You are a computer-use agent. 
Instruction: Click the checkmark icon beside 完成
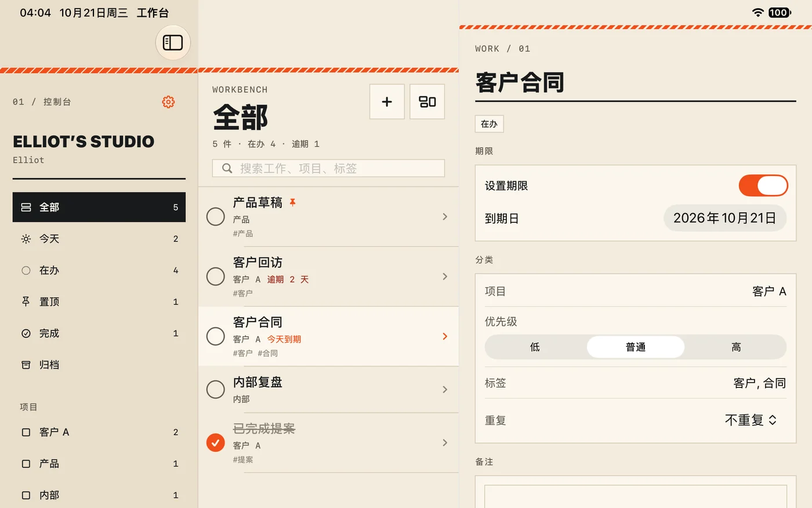26,333
